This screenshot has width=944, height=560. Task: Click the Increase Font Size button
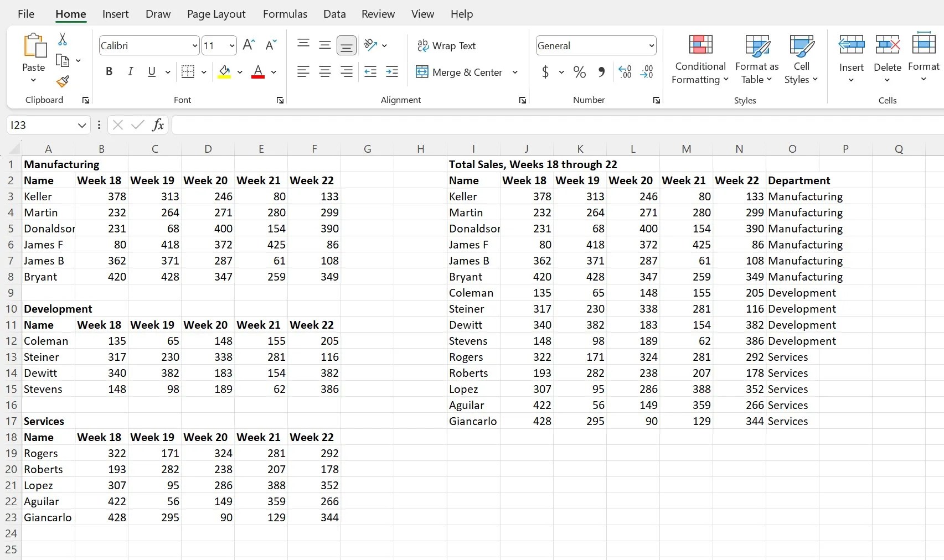click(x=248, y=45)
